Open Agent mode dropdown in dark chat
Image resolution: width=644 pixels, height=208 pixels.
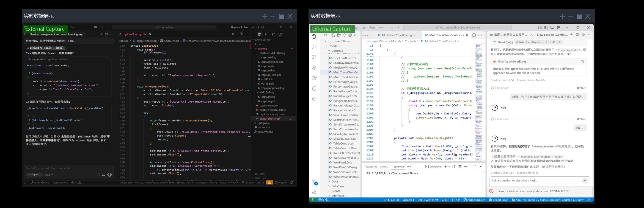point(34,175)
